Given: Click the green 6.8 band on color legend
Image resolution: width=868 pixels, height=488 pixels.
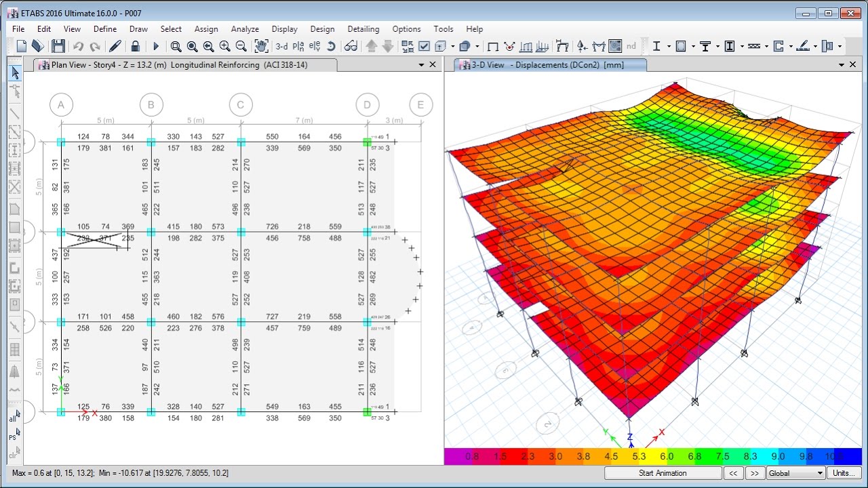Looking at the screenshot, I should click(694, 456).
